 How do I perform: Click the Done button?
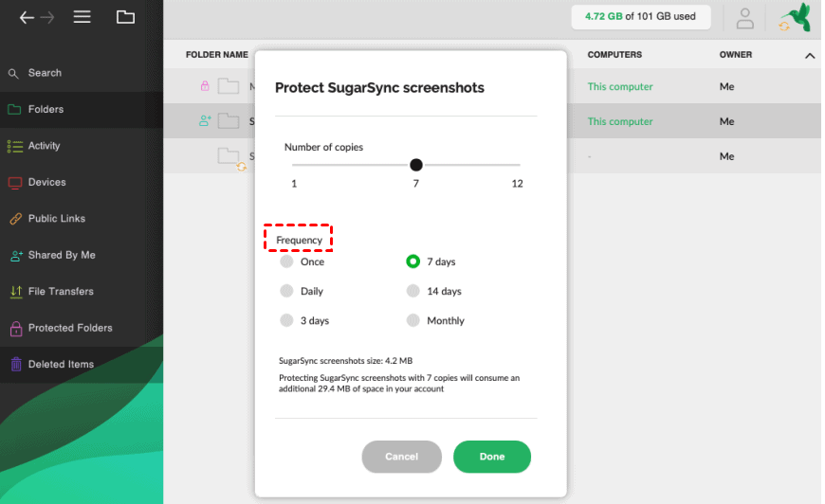(x=492, y=457)
